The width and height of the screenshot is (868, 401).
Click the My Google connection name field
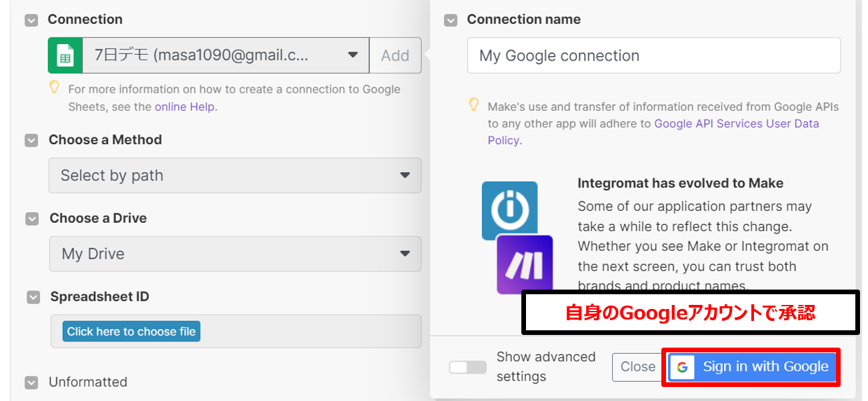coord(654,55)
